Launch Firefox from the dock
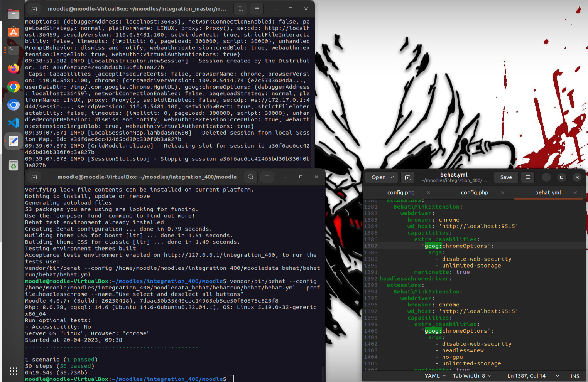This screenshot has width=588, height=382. tap(14, 68)
